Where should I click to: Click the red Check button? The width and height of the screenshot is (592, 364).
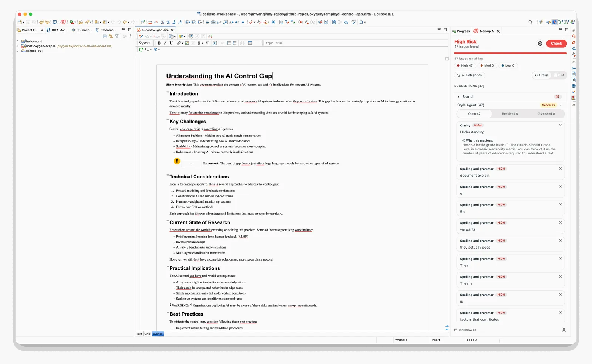(556, 44)
